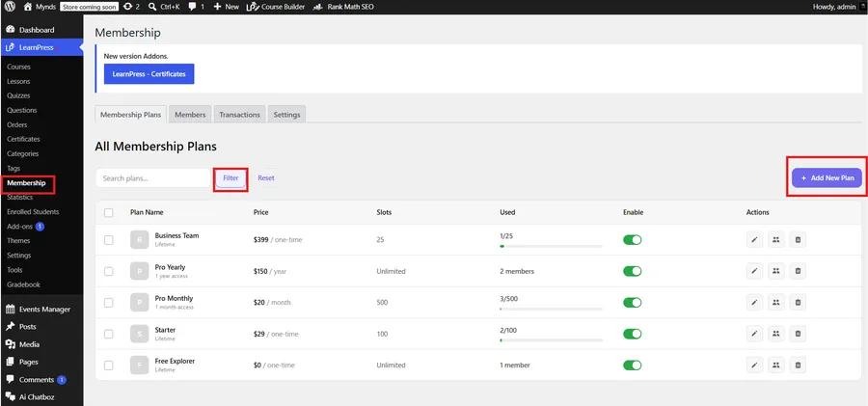Check the Starter row checkbox
Screen dimensions: 868x406
click(108, 334)
